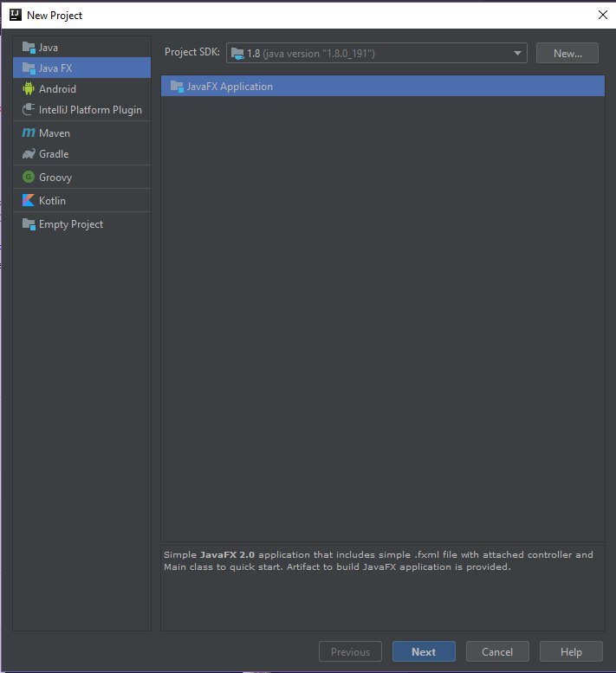Click the Cancel button

pos(497,651)
